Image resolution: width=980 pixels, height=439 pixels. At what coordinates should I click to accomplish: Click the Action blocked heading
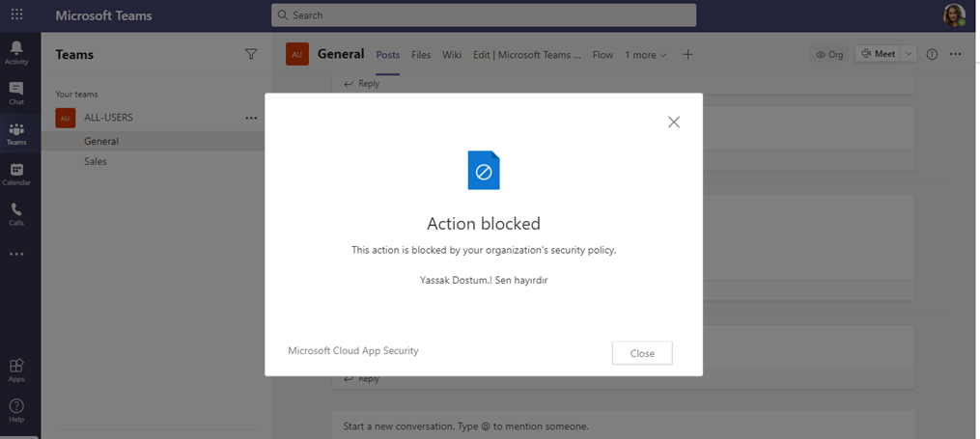click(483, 224)
